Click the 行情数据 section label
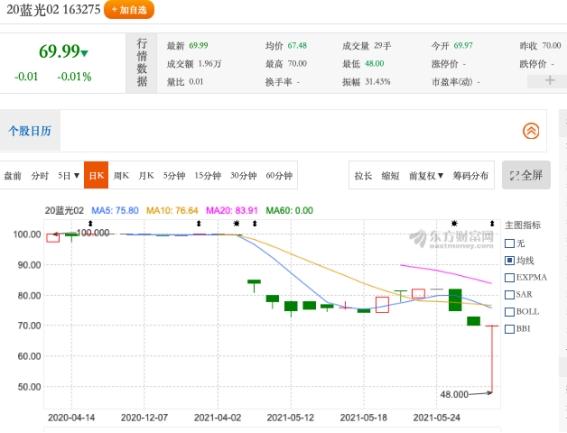The height and width of the screenshot is (433, 567). pos(141,63)
